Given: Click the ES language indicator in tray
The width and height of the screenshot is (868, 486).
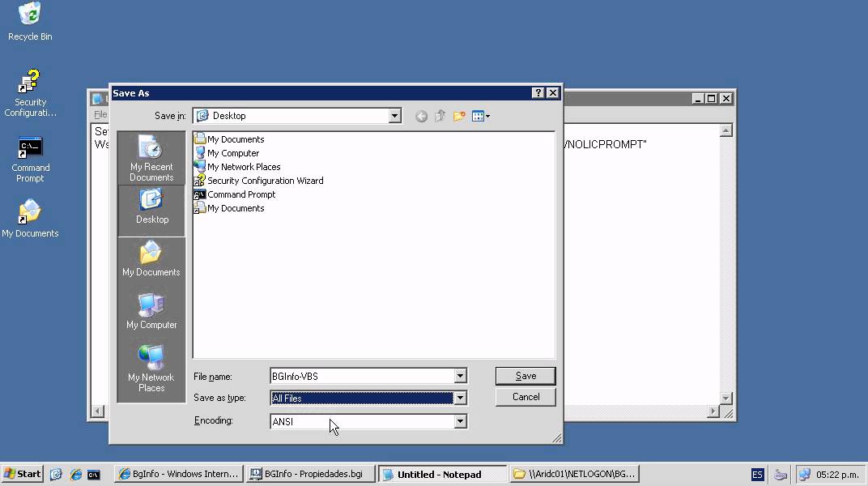Looking at the screenshot, I should click(757, 475).
